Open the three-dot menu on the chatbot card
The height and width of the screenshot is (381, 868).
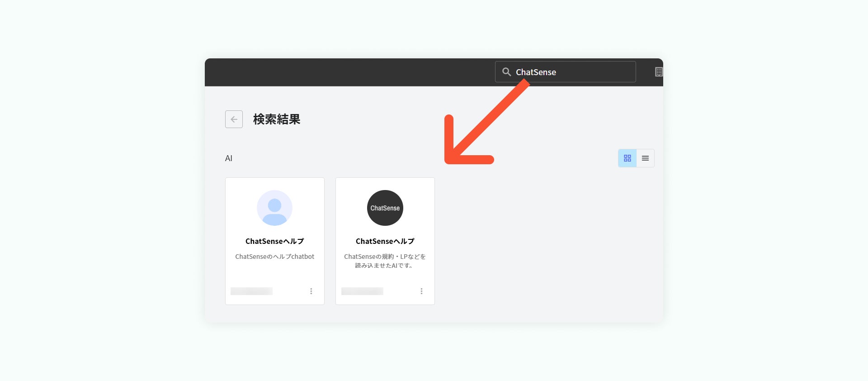311,291
